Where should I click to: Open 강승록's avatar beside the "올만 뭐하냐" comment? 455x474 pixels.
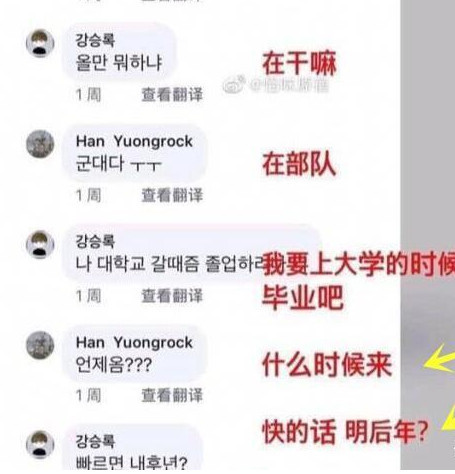coord(40,43)
